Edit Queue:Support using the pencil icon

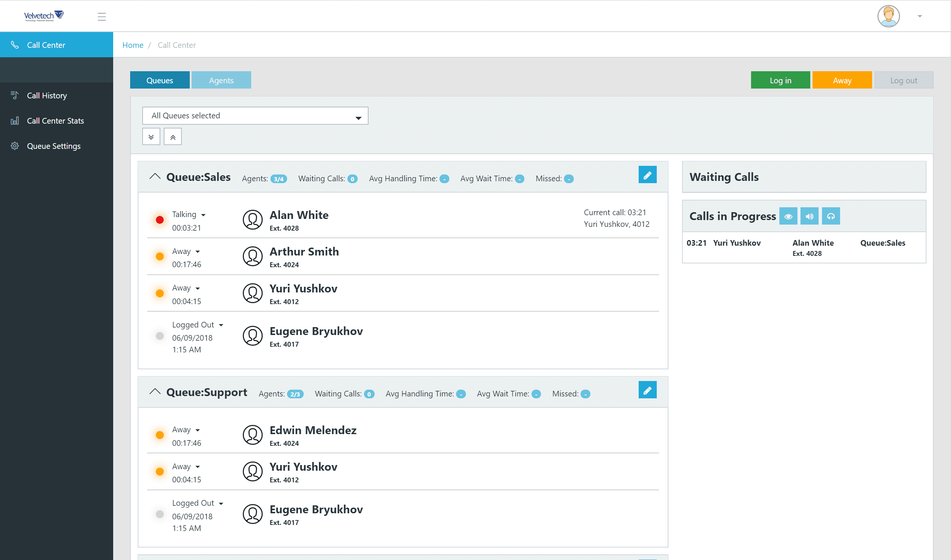(647, 389)
